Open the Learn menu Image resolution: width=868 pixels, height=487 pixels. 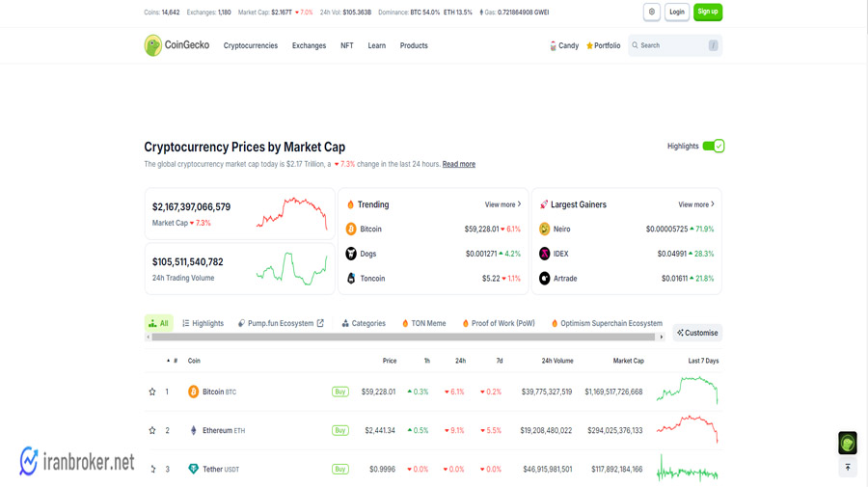coord(376,46)
